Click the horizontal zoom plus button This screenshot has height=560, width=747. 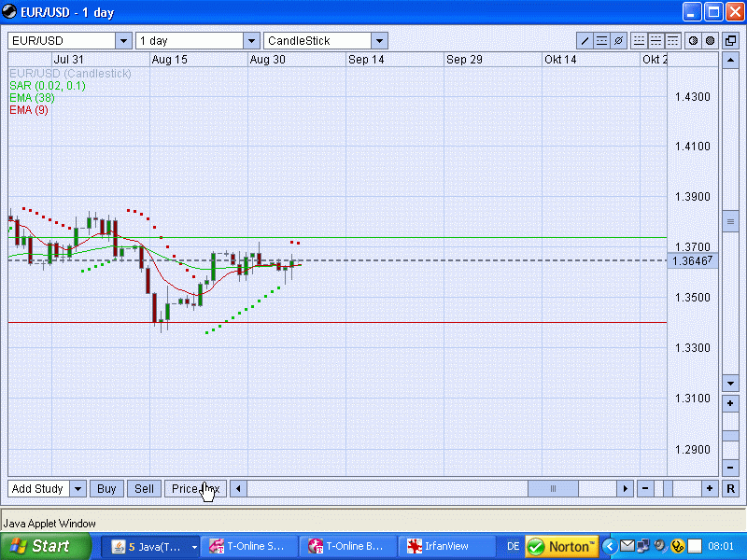tap(710, 488)
